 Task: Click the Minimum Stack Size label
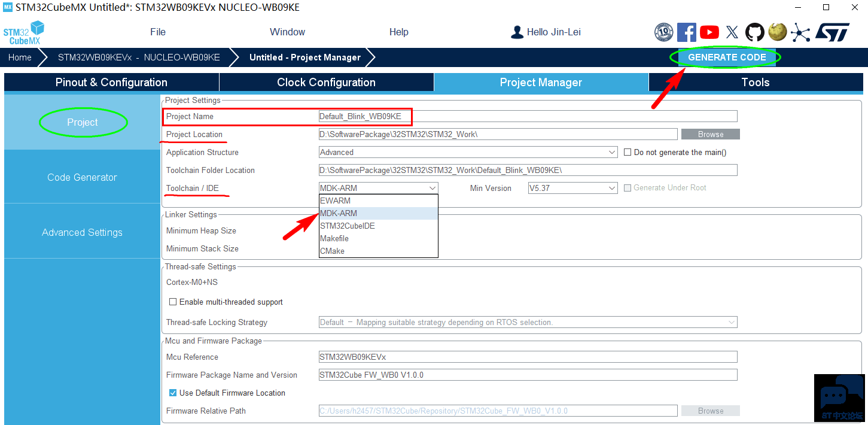click(202, 248)
